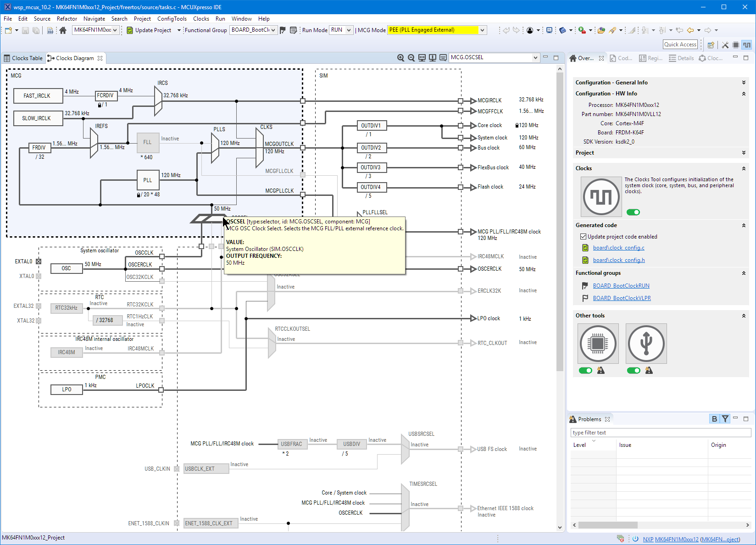Click the filter icon in Problems panel

coord(725,419)
